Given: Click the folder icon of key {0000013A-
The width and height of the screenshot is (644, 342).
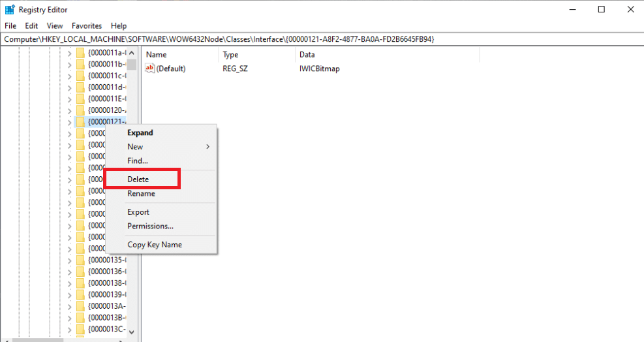Looking at the screenshot, I should pos(80,306).
